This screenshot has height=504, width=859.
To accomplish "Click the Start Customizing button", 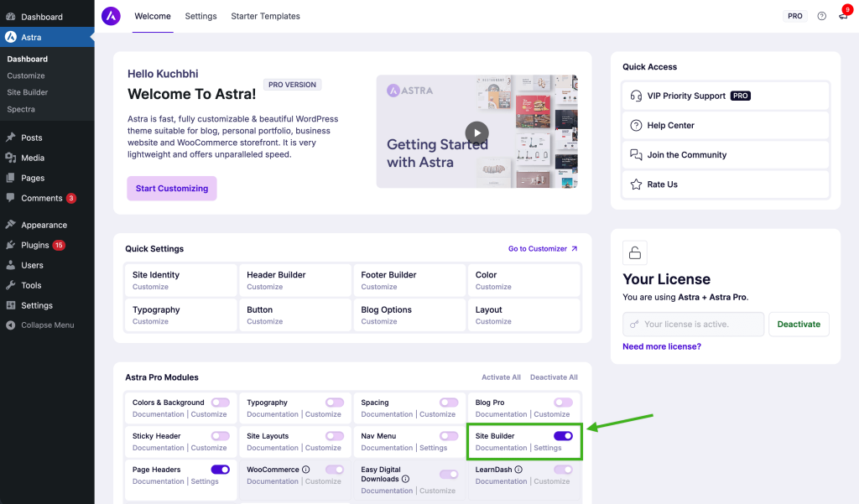I will point(171,188).
